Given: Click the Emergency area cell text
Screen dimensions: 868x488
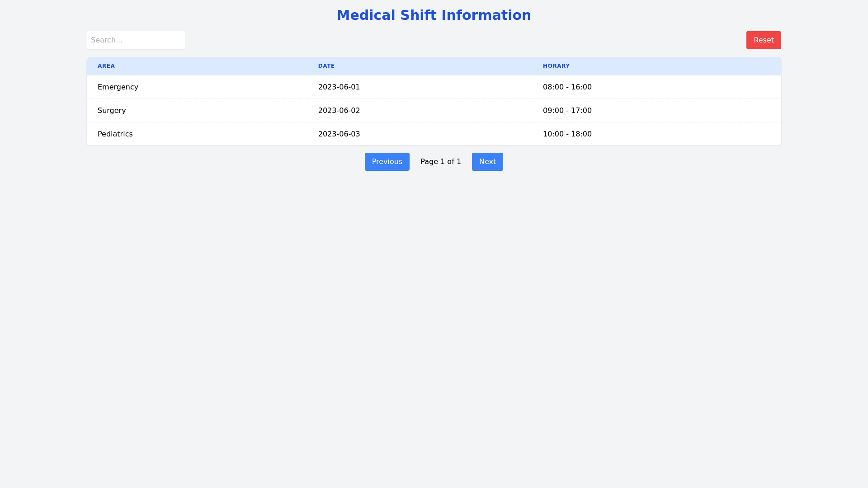Looking at the screenshot, I should click(118, 87).
